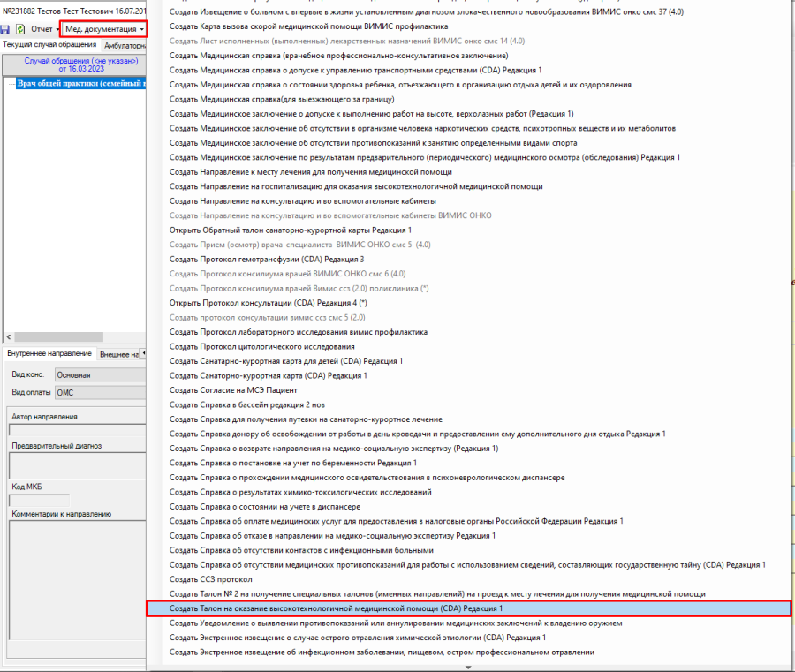Switch to Текущий случай обращения tab
The height and width of the screenshot is (672, 795).
pyautogui.click(x=49, y=45)
